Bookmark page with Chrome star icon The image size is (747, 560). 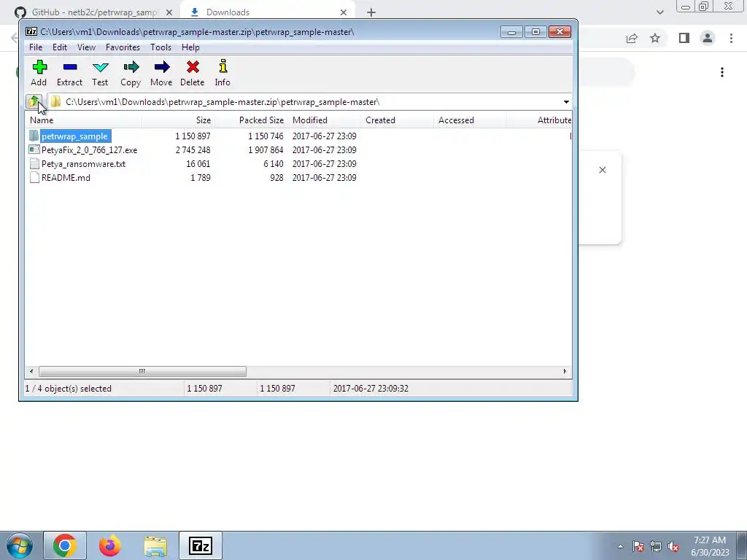tap(656, 38)
